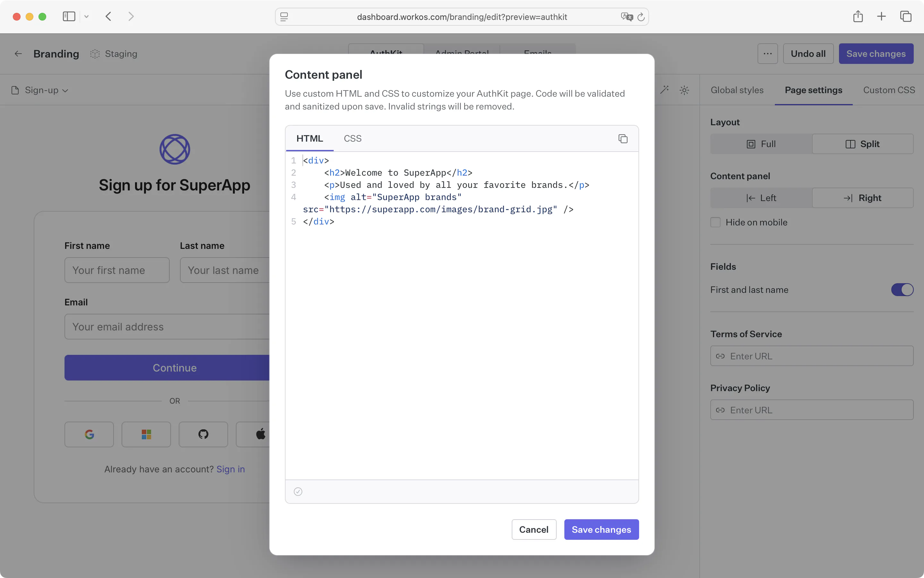The height and width of the screenshot is (578, 924).
Task: Click Save changes in the dialog
Action: coord(601,530)
